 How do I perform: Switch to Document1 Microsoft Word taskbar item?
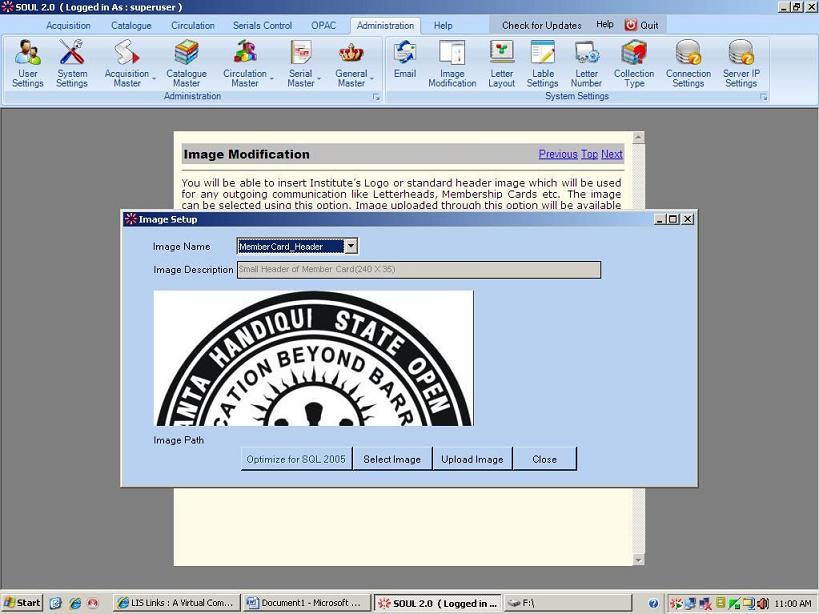(306, 603)
